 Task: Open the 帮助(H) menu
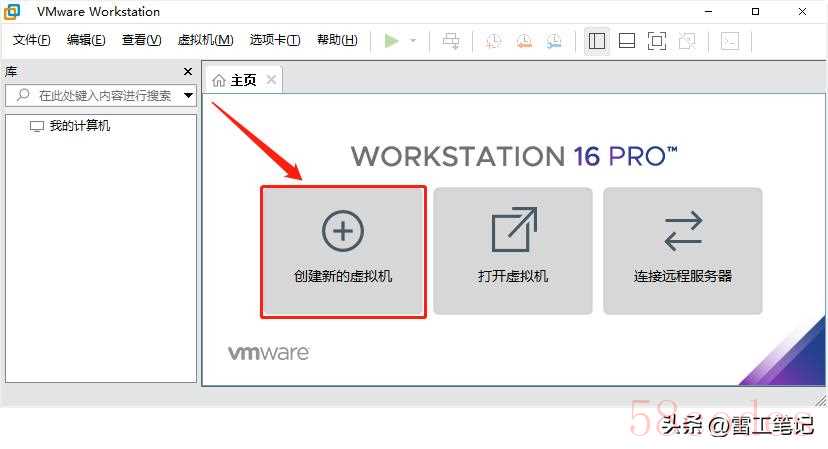pyautogui.click(x=337, y=40)
